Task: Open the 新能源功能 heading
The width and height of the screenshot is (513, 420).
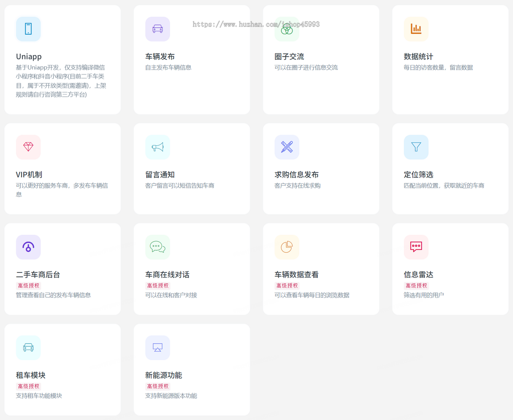Action: point(164,375)
